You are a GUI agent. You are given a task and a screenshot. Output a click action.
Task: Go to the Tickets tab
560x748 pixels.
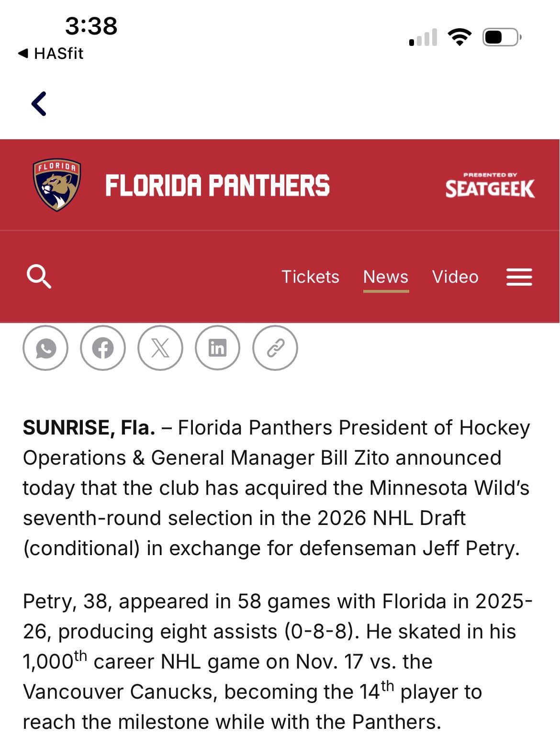click(x=310, y=277)
